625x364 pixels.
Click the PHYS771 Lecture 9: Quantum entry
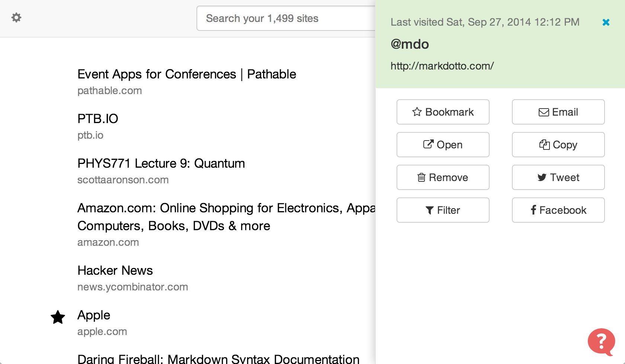[x=161, y=164]
